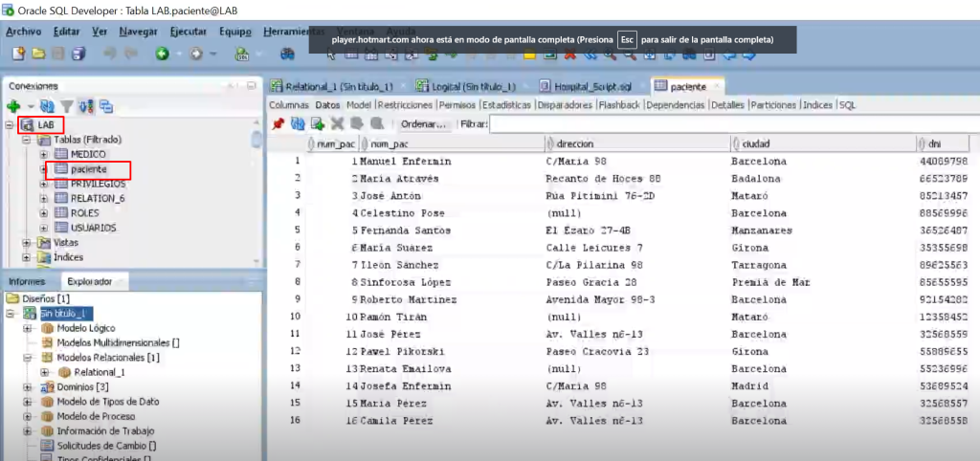Refresh the Conexiones tree
980x461 pixels.
pos(47,106)
